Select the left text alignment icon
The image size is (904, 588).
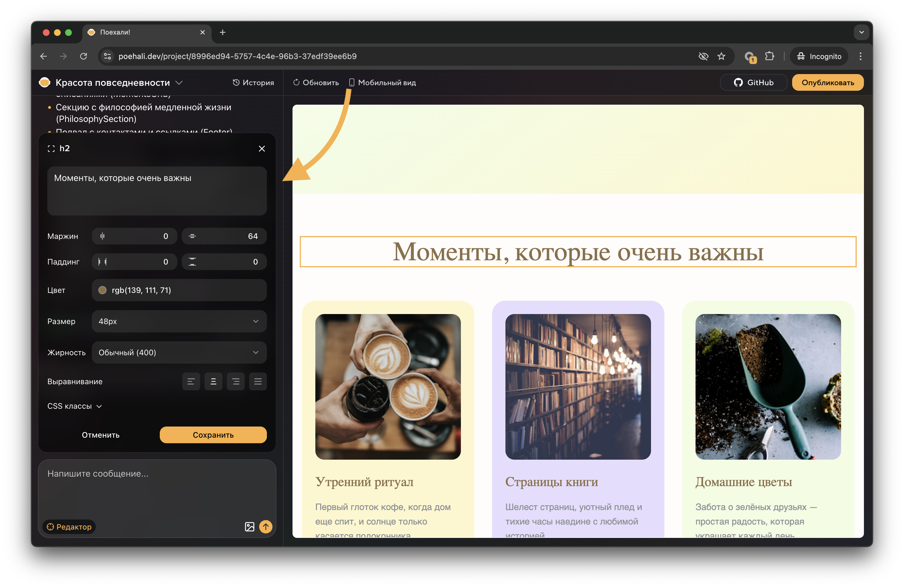pos(191,381)
